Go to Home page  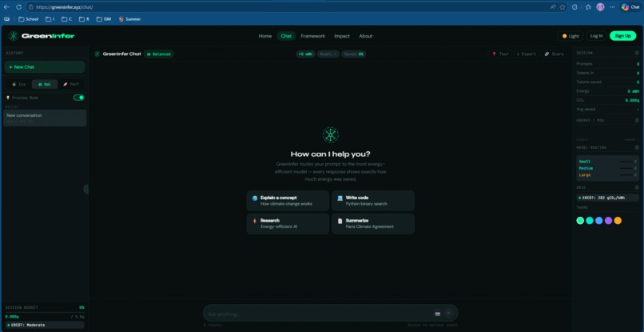tap(265, 36)
